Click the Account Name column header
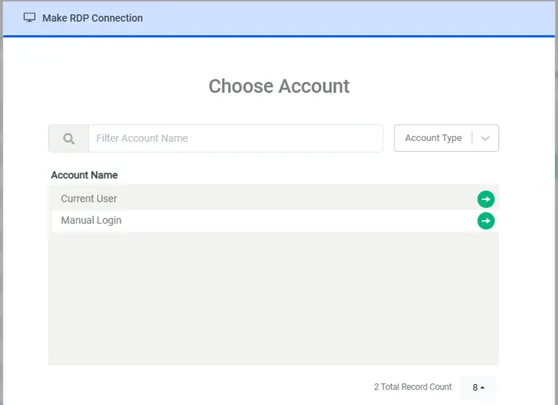Viewport: 558px width, 405px height. [84, 175]
